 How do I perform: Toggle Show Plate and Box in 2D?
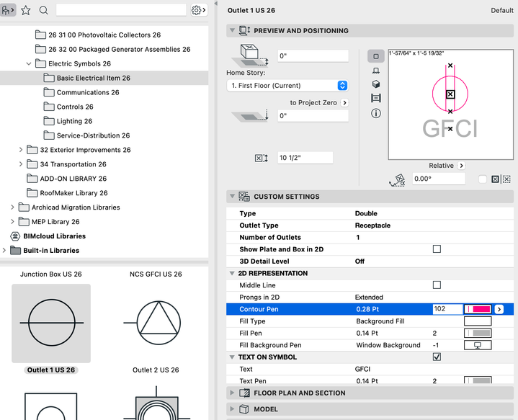click(436, 249)
